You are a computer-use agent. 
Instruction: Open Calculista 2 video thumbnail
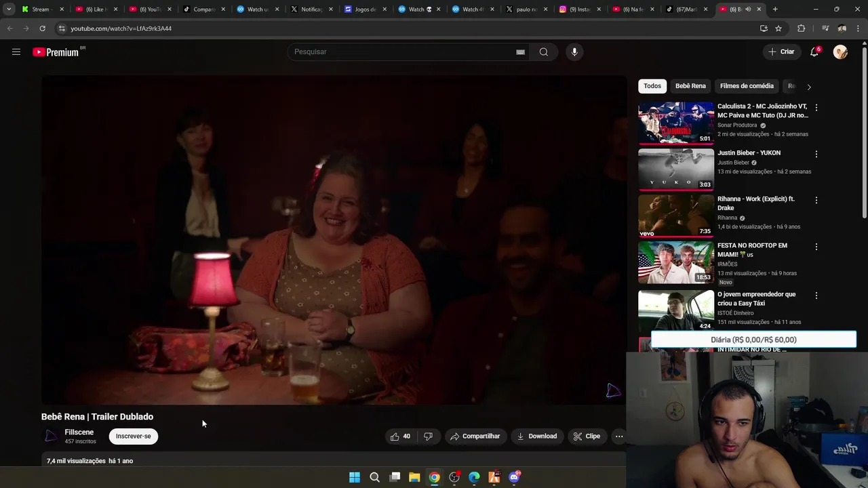pyautogui.click(x=676, y=123)
